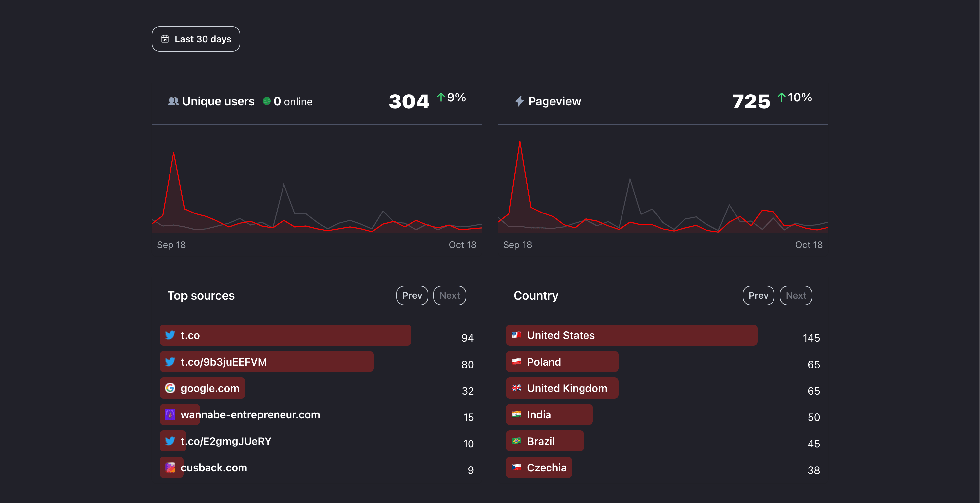
Task: Go to previous page of Country list
Action: [x=758, y=296]
